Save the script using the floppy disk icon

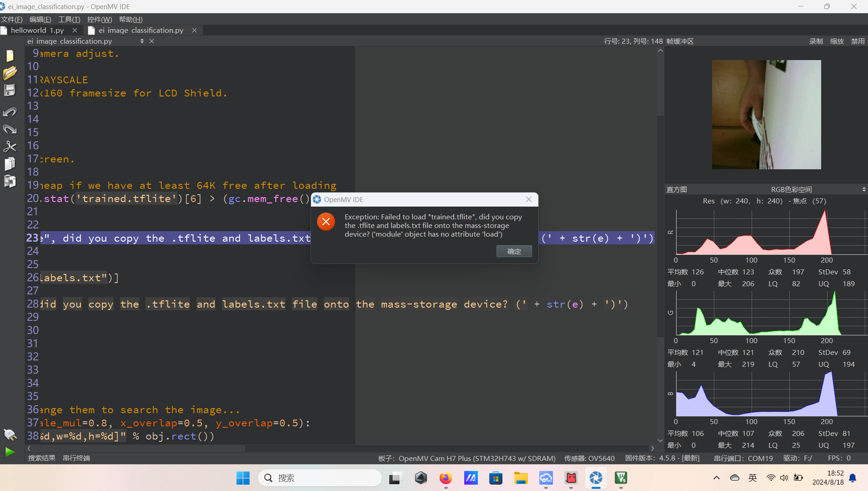[10, 90]
